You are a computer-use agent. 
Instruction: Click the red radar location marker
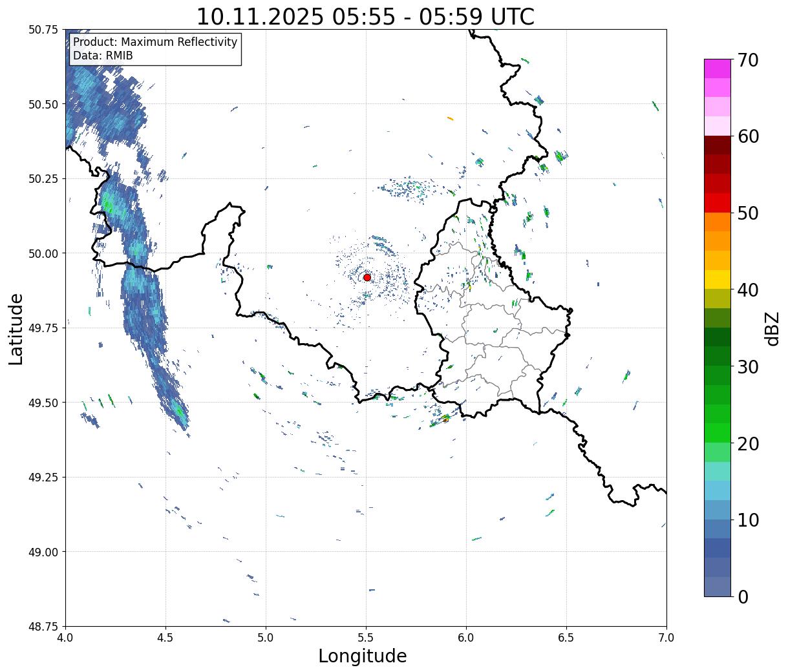367,277
